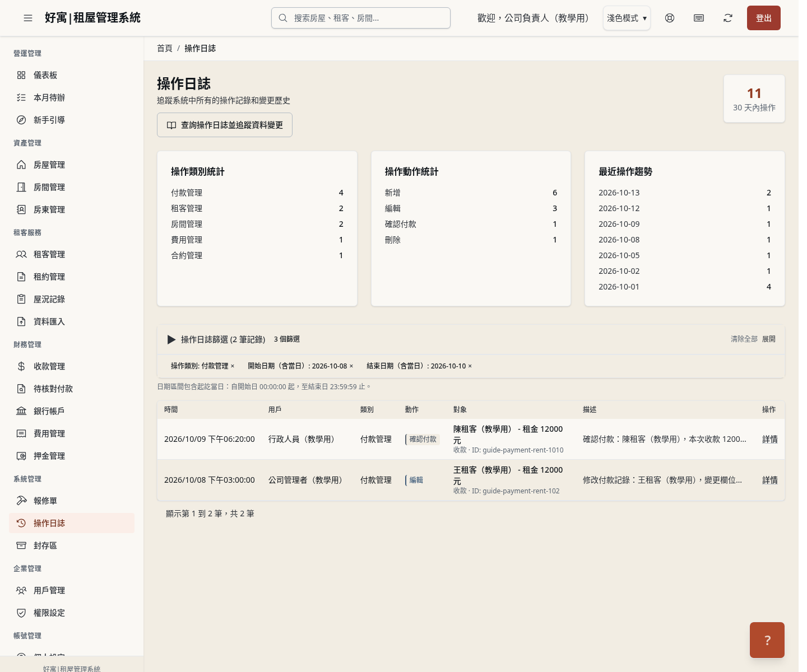Open 詳情 for 王租客 編輯 row
Viewport: 807px width, 672px height.
pos(770,480)
